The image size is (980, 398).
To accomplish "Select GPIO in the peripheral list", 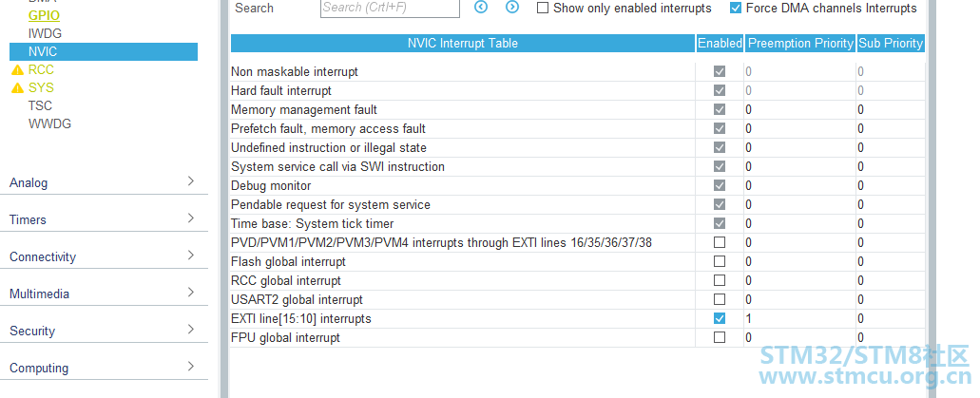I will click(44, 15).
